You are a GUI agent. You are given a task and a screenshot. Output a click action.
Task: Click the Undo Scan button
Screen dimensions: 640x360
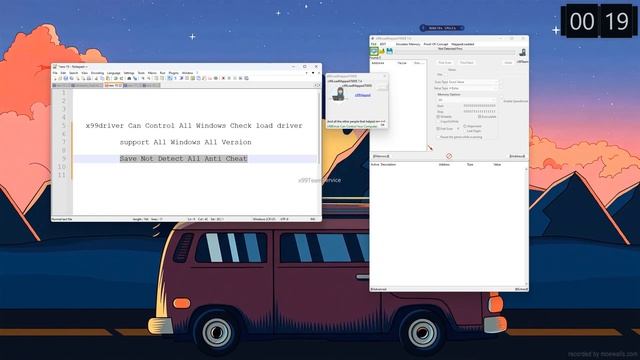(x=508, y=62)
